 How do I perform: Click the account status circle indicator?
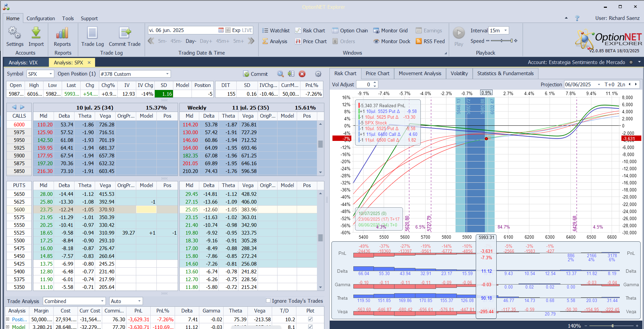click(631, 62)
